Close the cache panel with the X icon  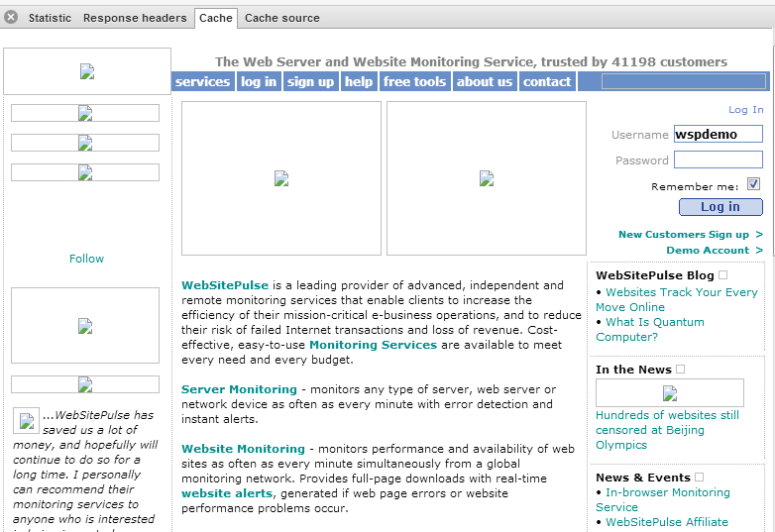click(x=10, y=17)
